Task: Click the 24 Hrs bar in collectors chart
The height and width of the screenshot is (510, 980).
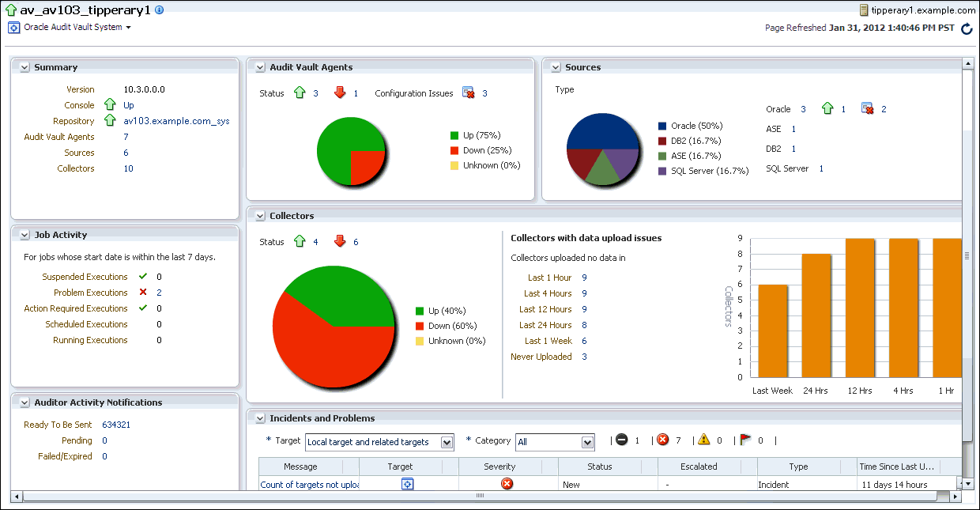Action: pyautogui.click(x=816, y=315)
